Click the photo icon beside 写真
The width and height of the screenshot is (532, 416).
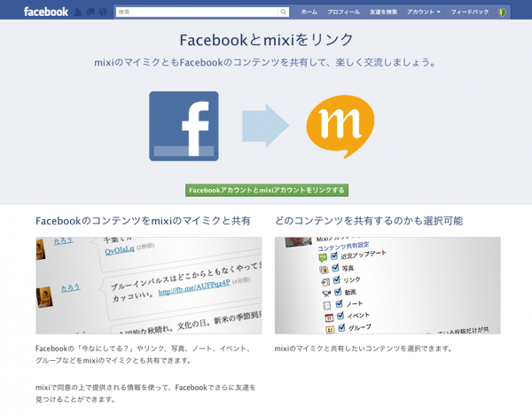click(324, 270)
